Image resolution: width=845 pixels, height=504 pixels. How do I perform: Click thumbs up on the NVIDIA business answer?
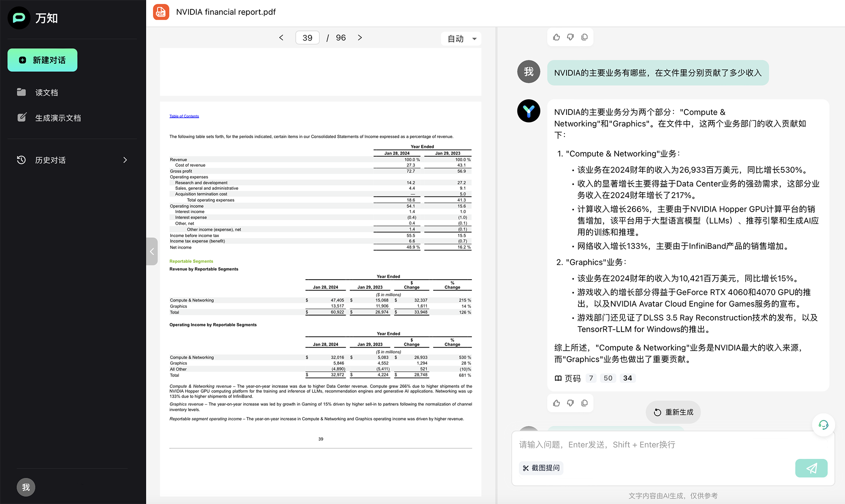556,403
